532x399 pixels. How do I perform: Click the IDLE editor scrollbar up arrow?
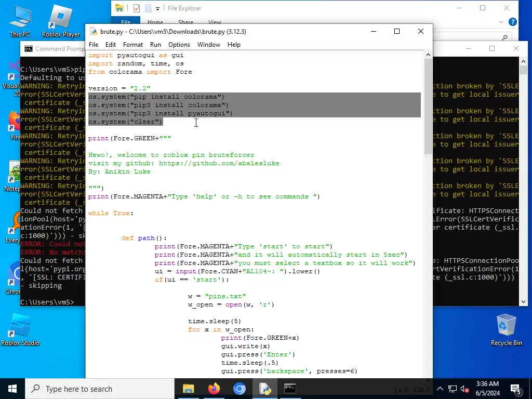[x=428, y=55]
